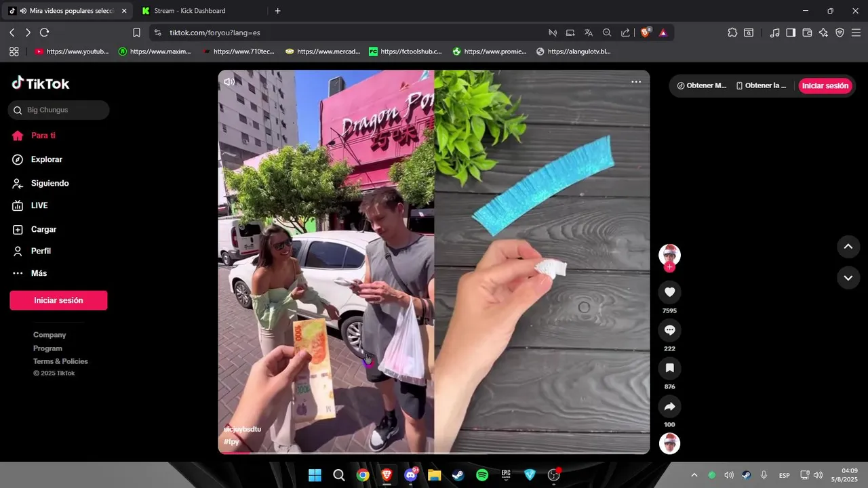Open Discord from the taskbar

pos(411,475)
